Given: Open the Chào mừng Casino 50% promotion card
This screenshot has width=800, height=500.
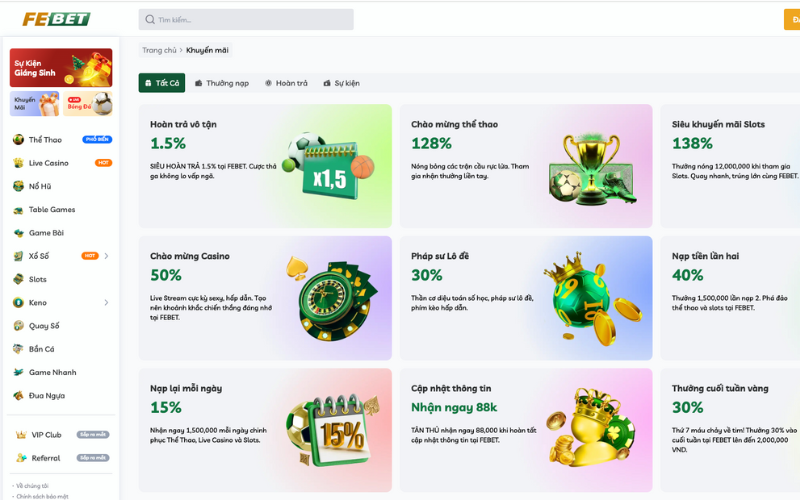Looking at the screenshot, I should (x=265, y=298).
